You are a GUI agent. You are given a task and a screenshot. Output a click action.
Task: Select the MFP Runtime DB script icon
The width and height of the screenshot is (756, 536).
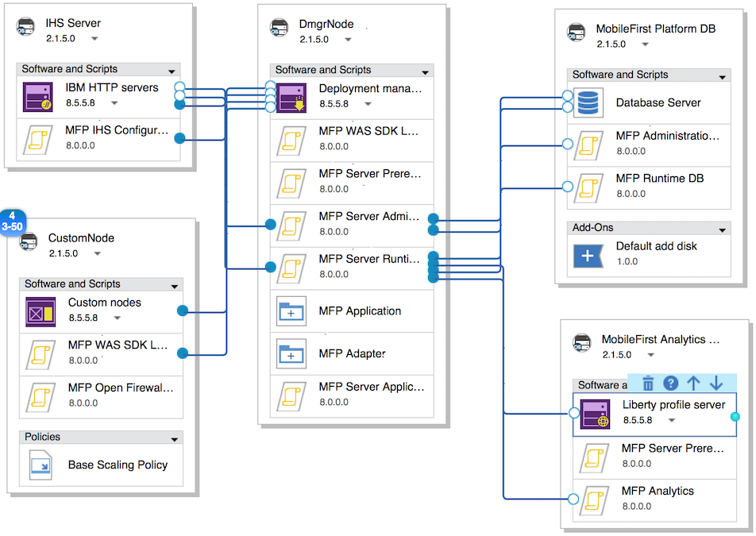pos(588,188)
